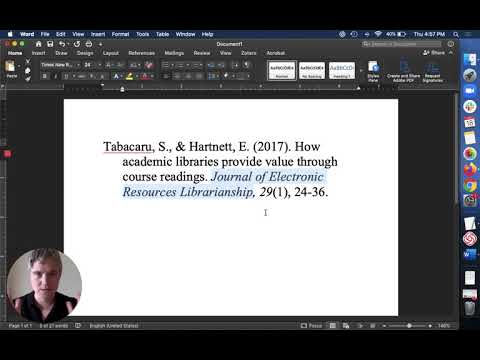The width and height of the screenshot is (480, 360).
Task: Click Wi-Fi icon in menu bar
Action: (378, 34)
